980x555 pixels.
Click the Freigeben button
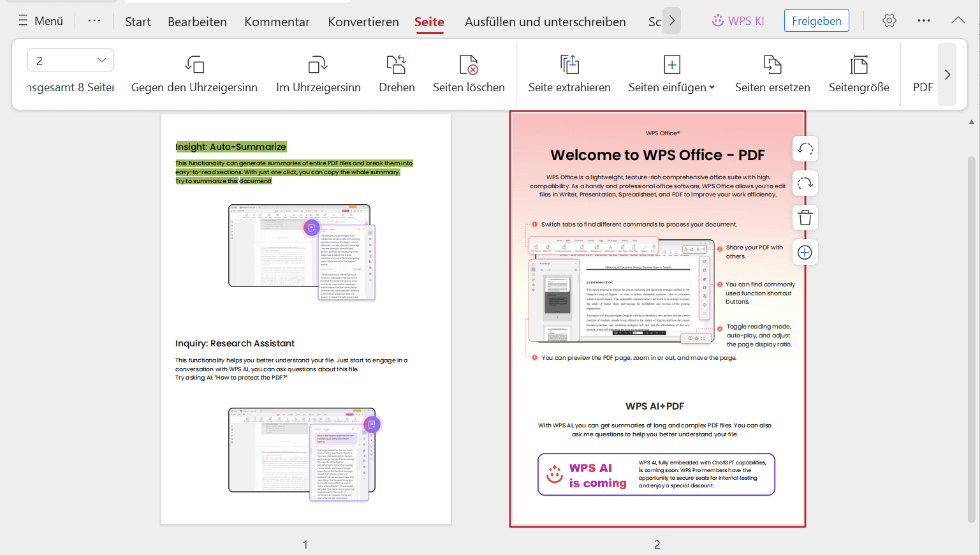tap(816, 20)
